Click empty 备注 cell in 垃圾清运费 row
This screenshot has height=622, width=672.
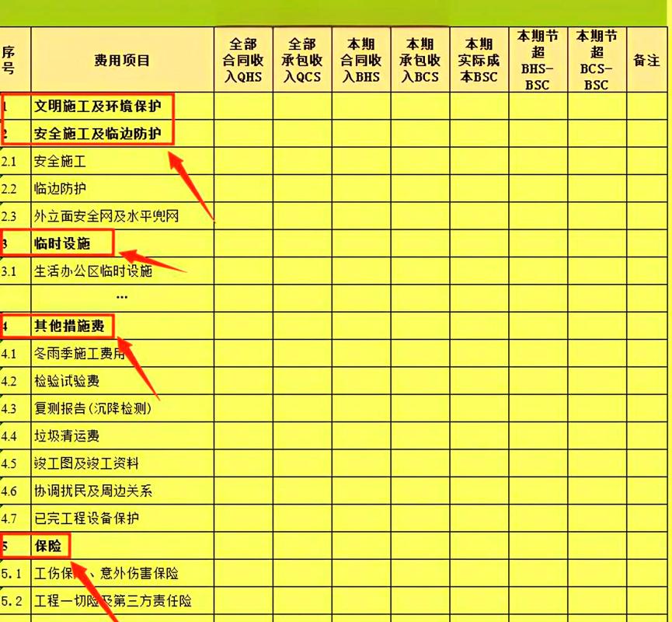pyautogui.click(x=647, y=436)
